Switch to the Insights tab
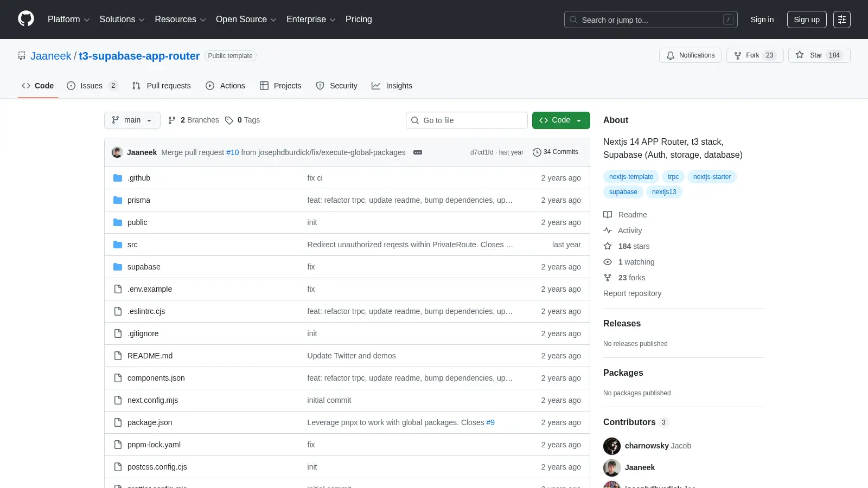The height and width of the screenshot is (488, 868). (392, 86)
